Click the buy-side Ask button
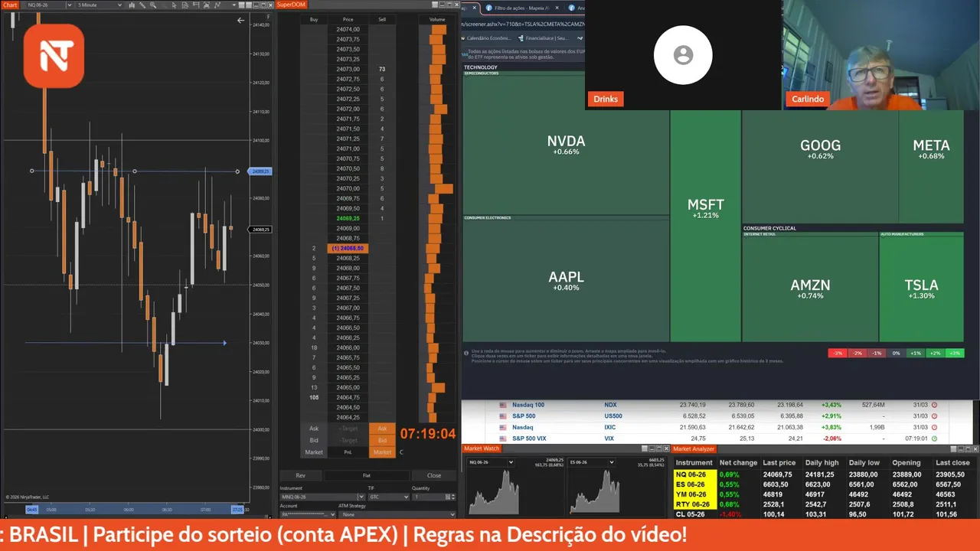Image resolution: width=980 pixels, height=551 pixels. pos(314,429)
